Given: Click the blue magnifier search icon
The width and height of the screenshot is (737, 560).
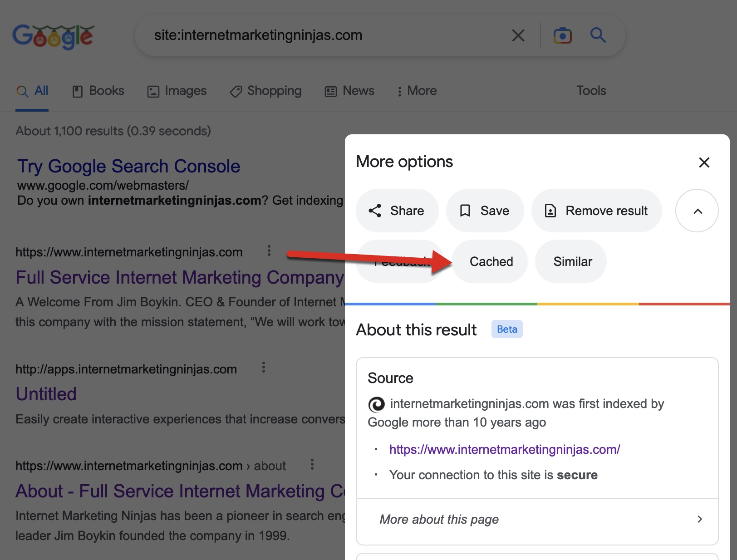Looking at the screenshot, I should click(x=598, y=35).
